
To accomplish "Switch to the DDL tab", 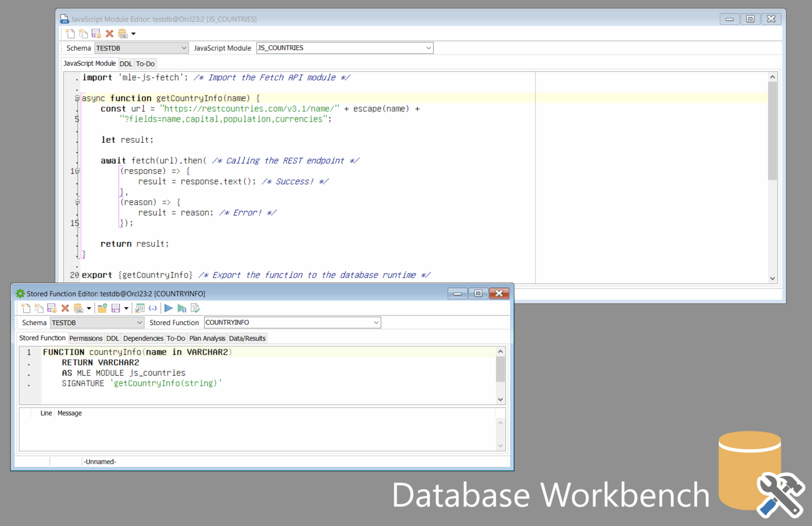I will click(126, 63).
